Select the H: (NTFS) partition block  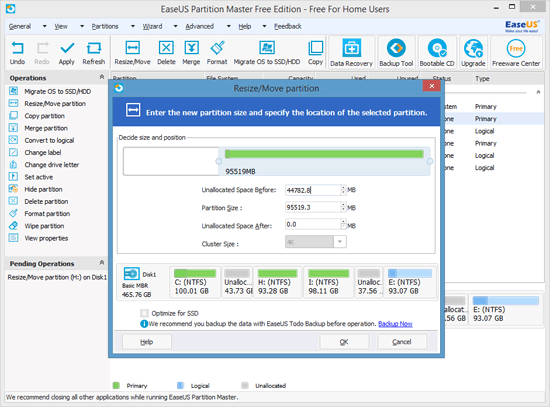277,282
